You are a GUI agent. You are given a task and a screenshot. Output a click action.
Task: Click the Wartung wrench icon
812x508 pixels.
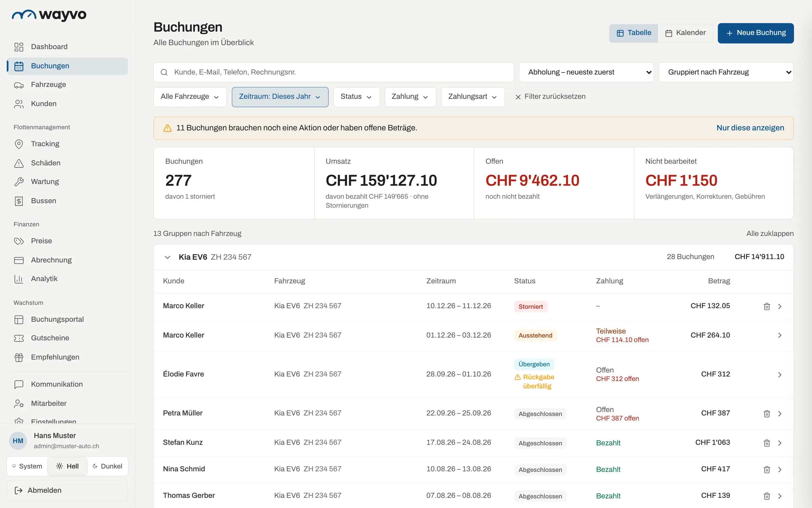19,182
